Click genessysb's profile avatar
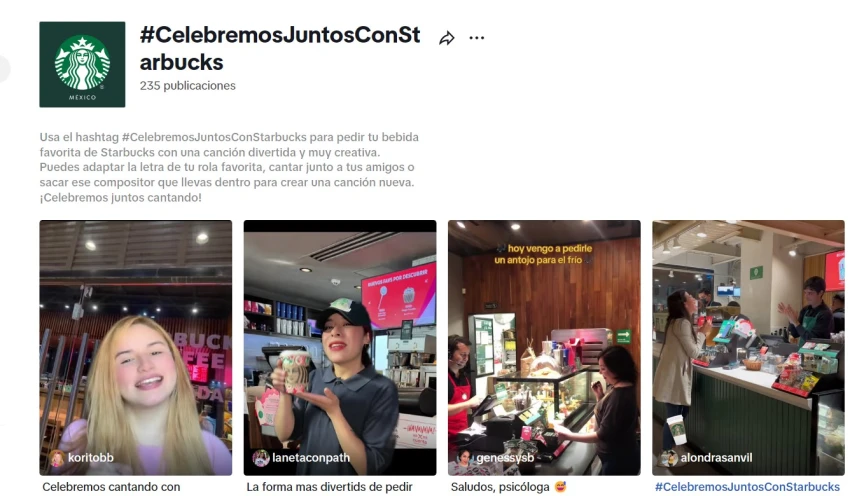850x496 pixels. click(465, 458)
